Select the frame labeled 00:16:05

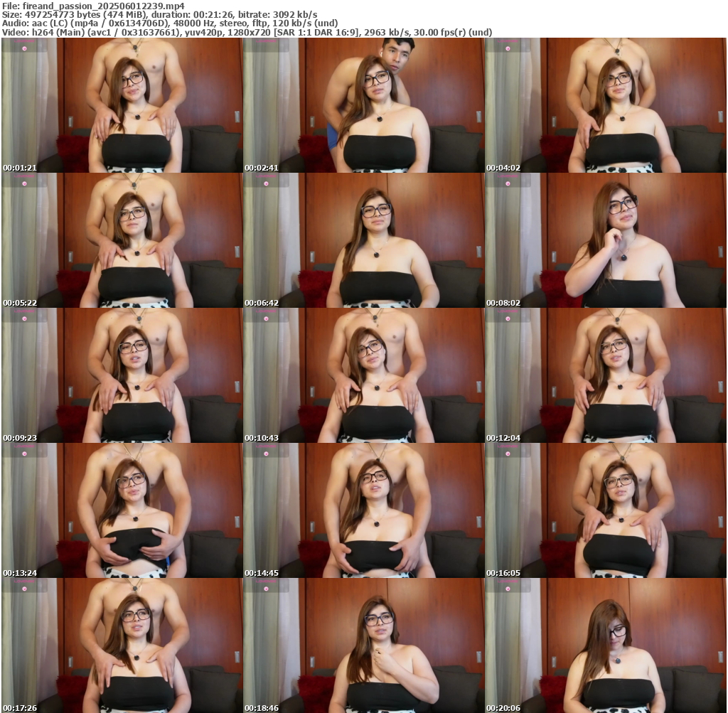click(x=606, y=510)
